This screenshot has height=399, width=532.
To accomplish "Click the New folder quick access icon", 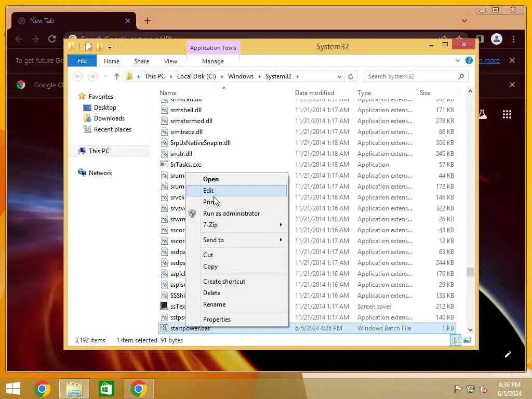I will (100, 47).
